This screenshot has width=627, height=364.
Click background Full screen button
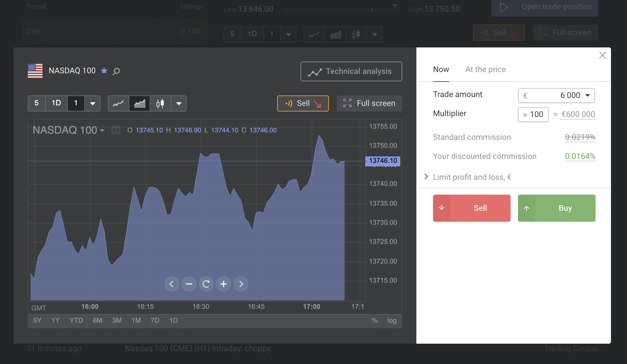565,33
